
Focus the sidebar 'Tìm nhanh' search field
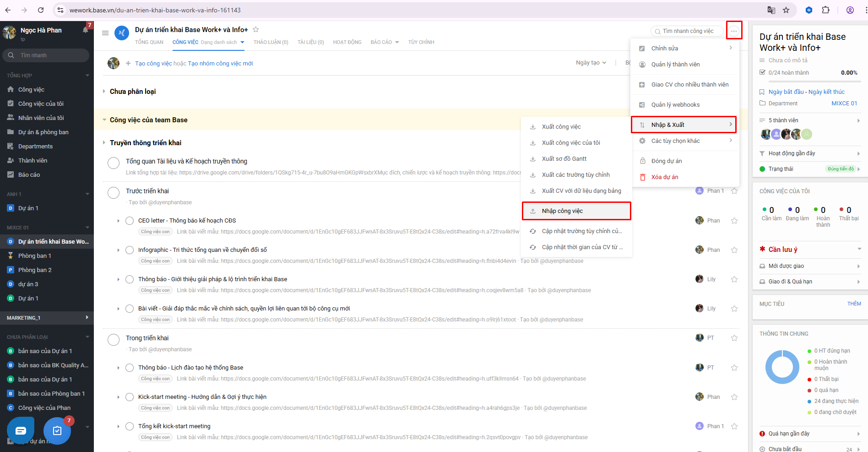pyautogui.click(x=46, y=55)
